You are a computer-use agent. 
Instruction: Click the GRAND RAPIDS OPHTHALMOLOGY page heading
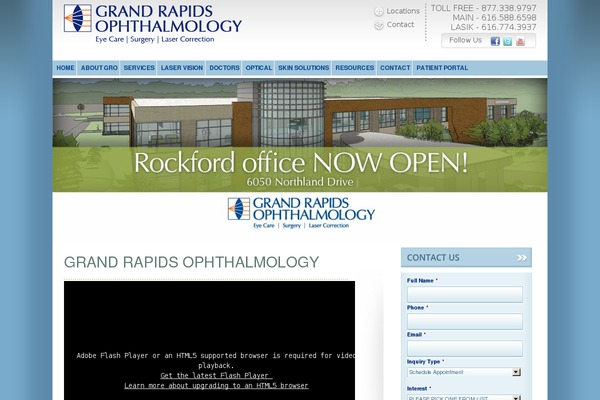191,262
